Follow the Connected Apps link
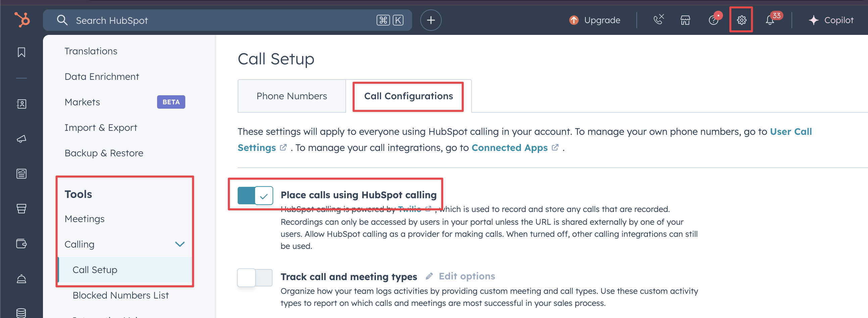 pos(510,148)
